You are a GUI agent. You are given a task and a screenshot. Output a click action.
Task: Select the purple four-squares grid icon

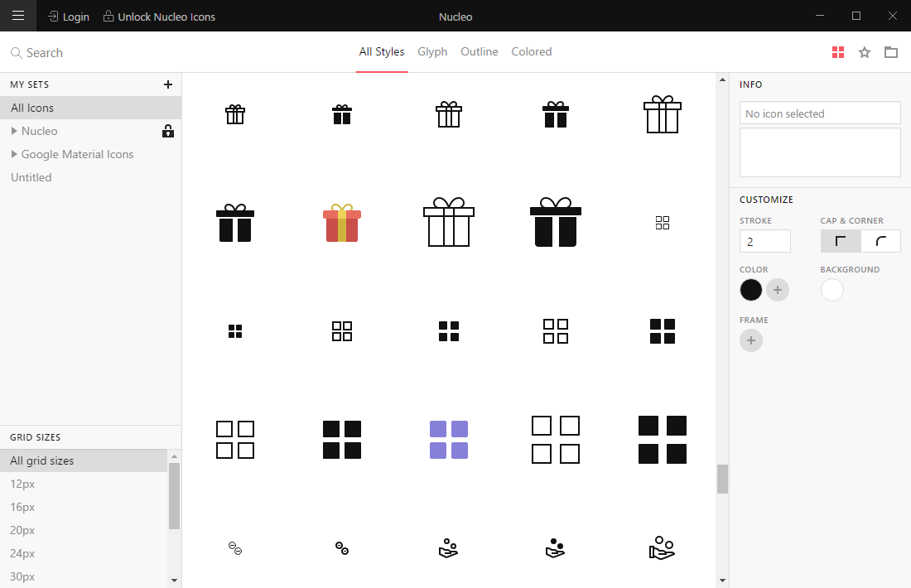click(x=448, y=439)
